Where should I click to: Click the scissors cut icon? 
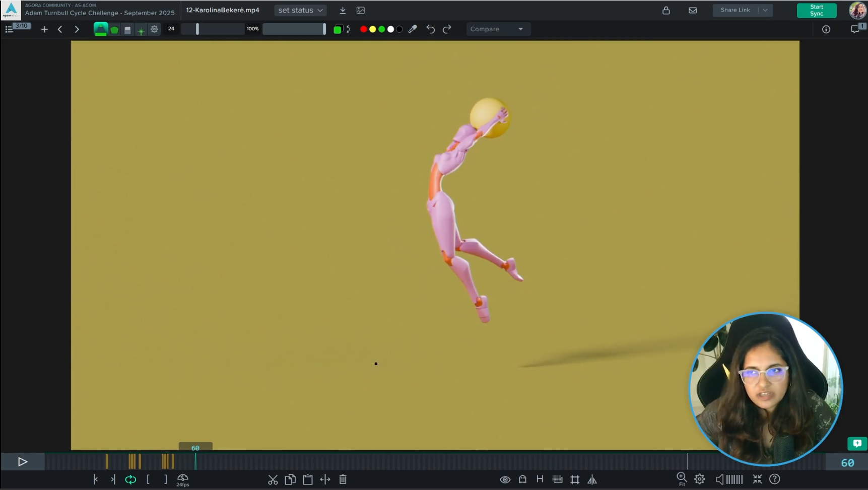coord(273,479)
